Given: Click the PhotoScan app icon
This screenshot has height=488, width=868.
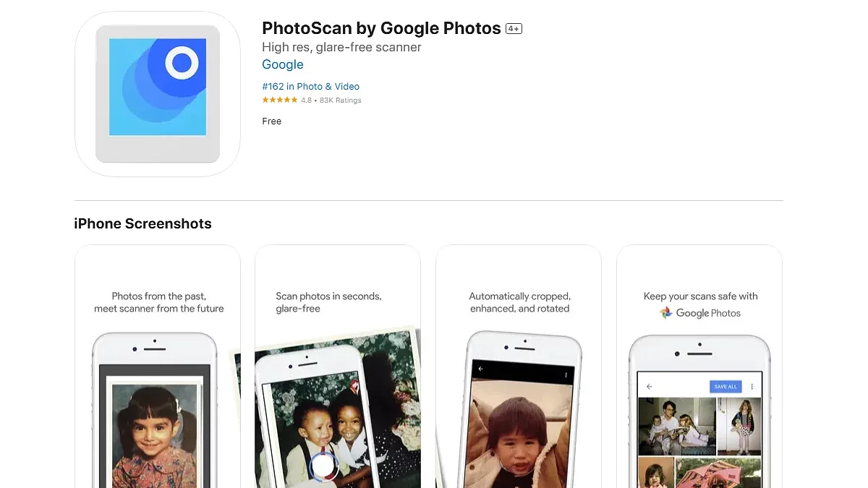Looking at the screenshot, I should (x=158, y=94).
